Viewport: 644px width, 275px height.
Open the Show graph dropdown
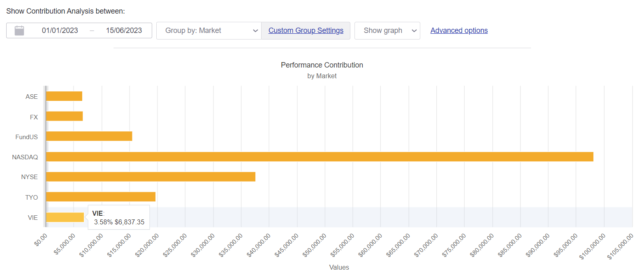[387, 30]
